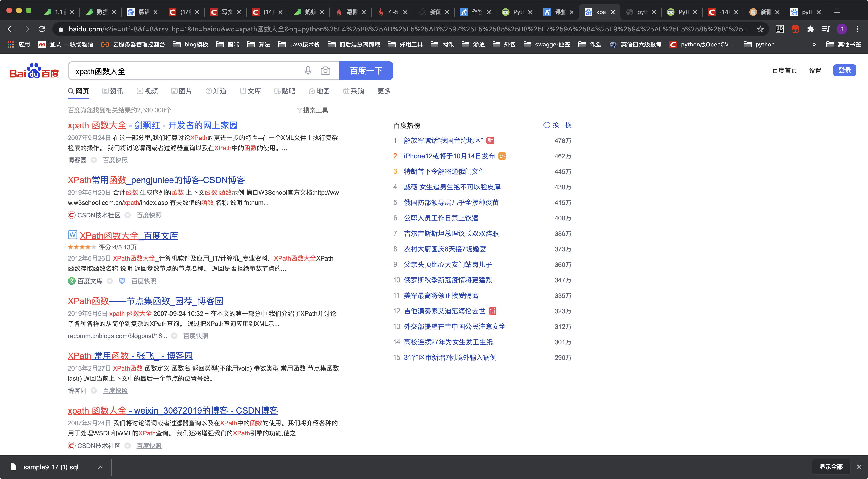Reload the page
Screen dimensions: 868x479
[42, 29]
